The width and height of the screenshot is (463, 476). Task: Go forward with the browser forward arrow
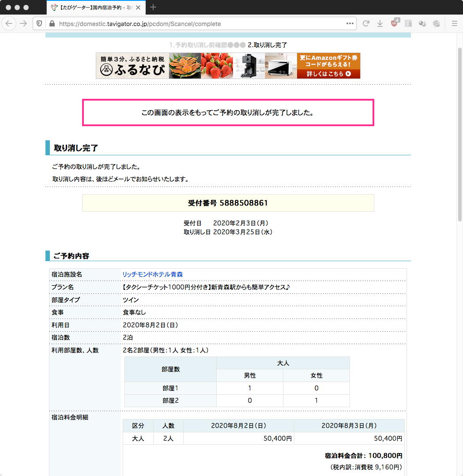click(23, 23)
